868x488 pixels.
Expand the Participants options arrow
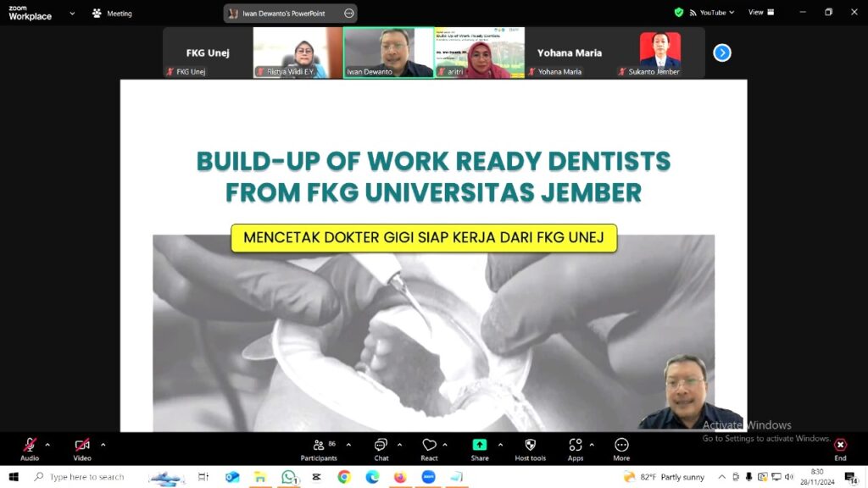coord(348,445)
